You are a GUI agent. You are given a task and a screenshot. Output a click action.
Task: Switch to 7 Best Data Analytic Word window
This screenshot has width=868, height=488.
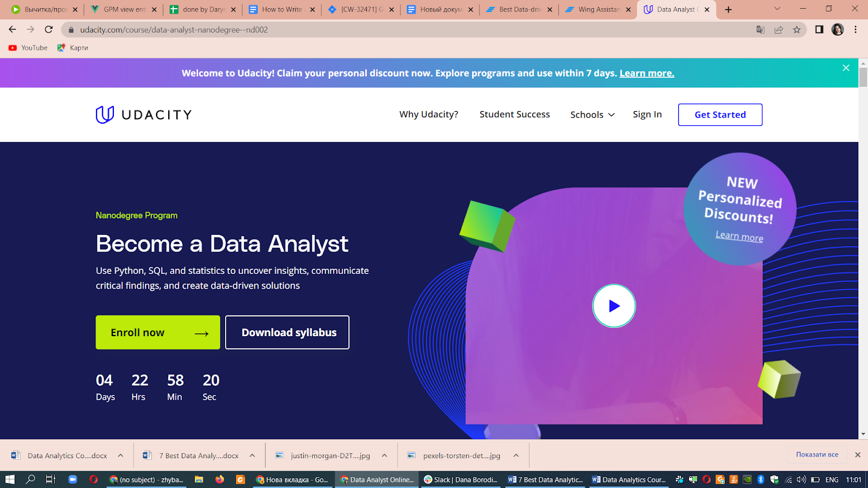545,479
